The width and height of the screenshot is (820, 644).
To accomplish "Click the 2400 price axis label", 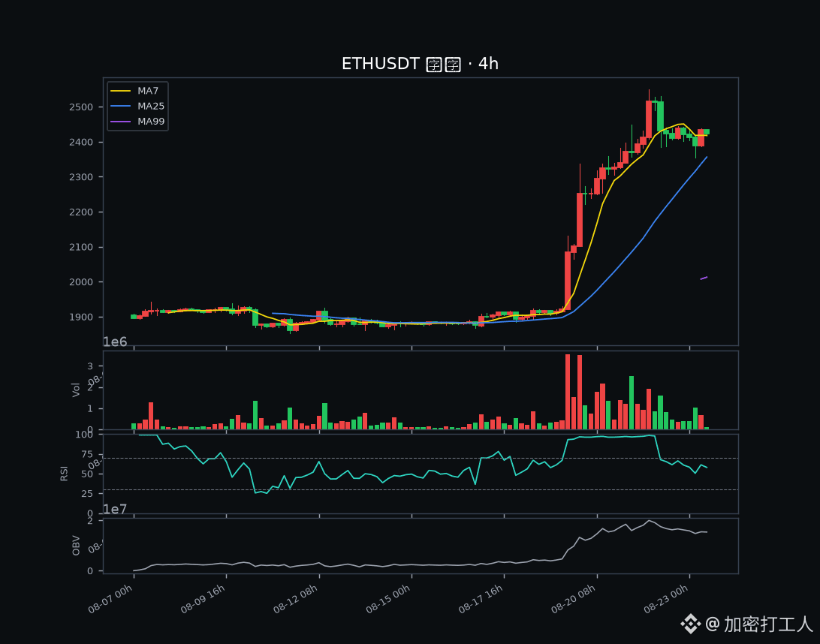I will click(x=81, y=142).
